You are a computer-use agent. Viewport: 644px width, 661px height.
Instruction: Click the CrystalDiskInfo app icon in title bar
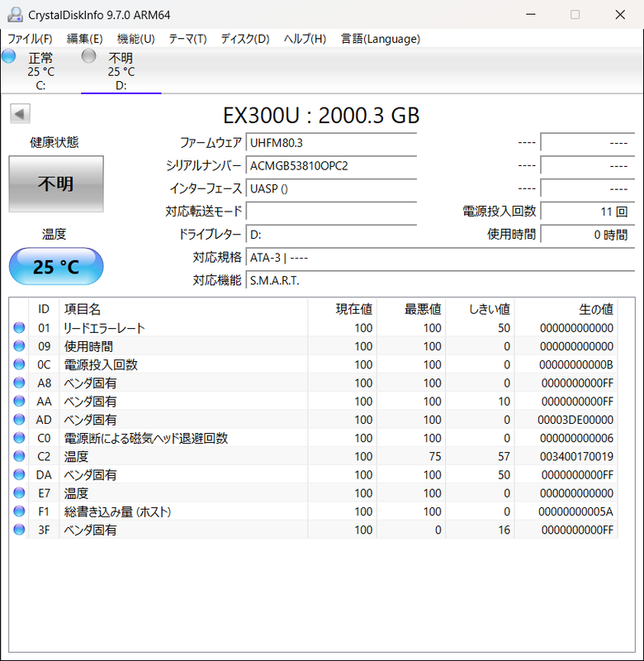(x=15, y=15)
